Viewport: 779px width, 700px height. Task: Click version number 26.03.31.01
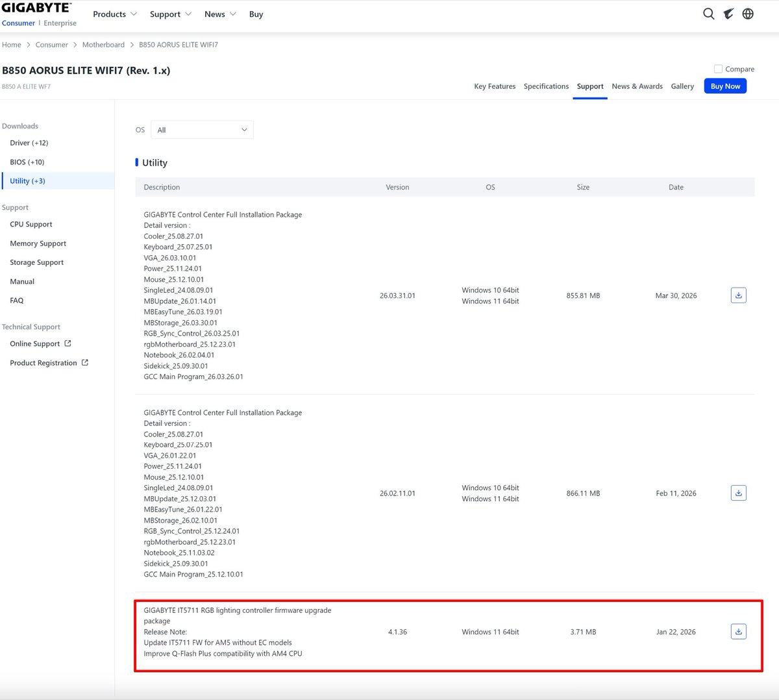[397, 295]
